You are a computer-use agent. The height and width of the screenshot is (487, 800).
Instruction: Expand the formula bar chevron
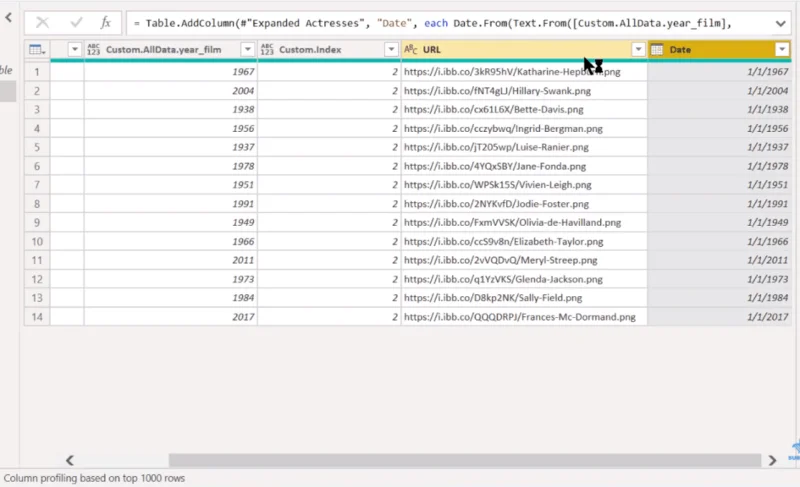tap(781, 23)
